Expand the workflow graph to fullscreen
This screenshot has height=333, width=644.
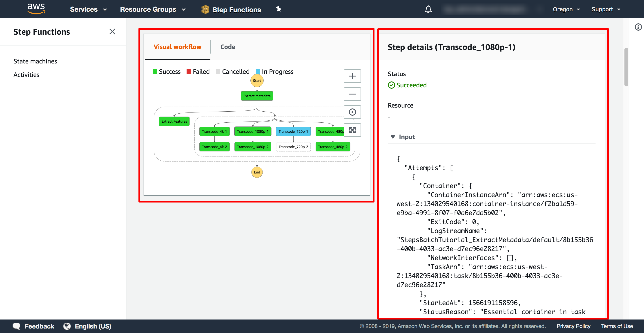[352, 130]
